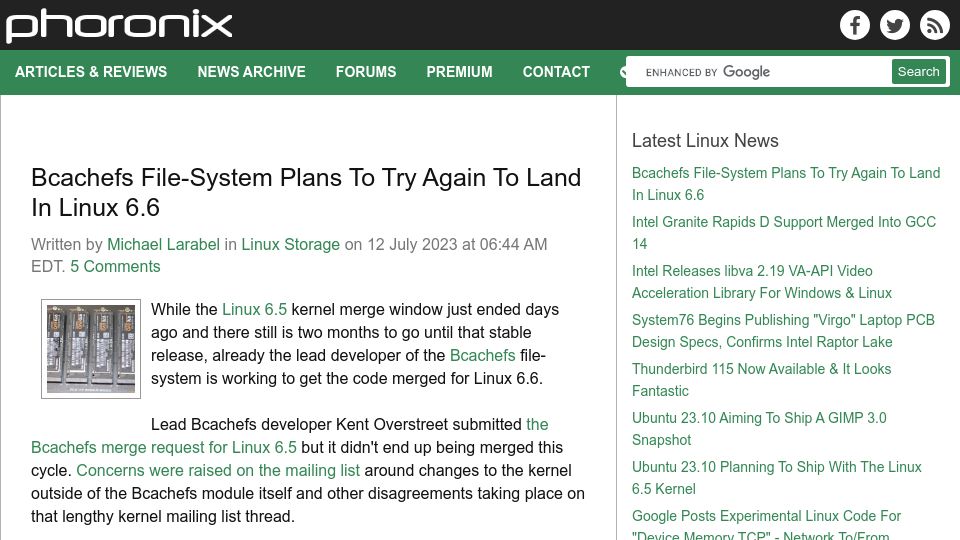The height and width of the screenshot is (540, 960).
Task: Click the Google search input field
Action: [759, 72]
